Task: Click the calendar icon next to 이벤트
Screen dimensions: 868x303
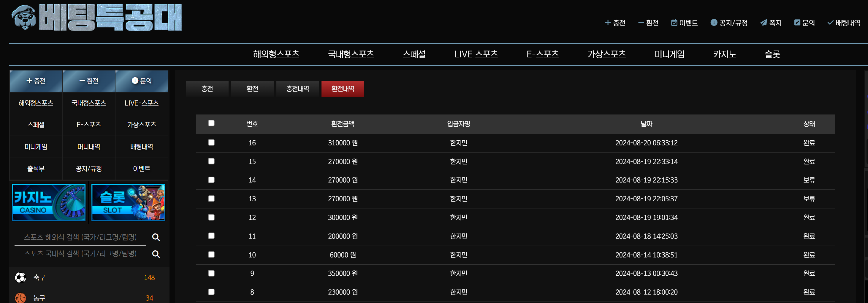Action: pos(674,23)
